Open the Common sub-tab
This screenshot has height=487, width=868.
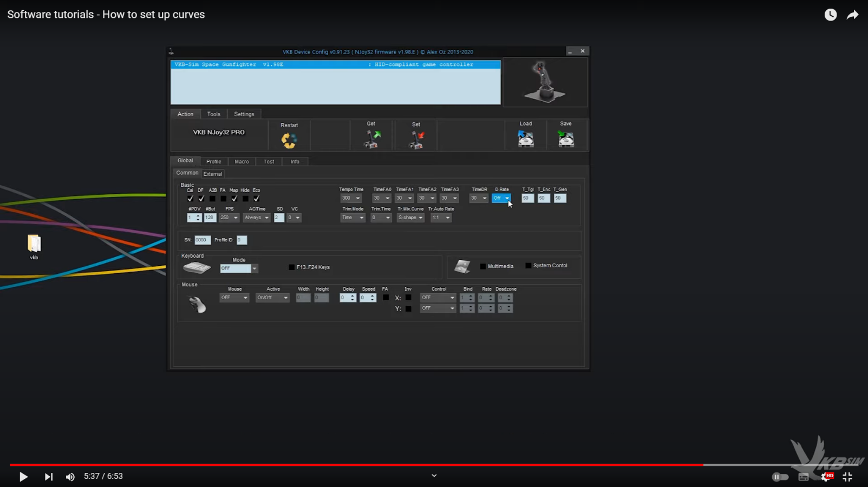[x=187, y=173]
